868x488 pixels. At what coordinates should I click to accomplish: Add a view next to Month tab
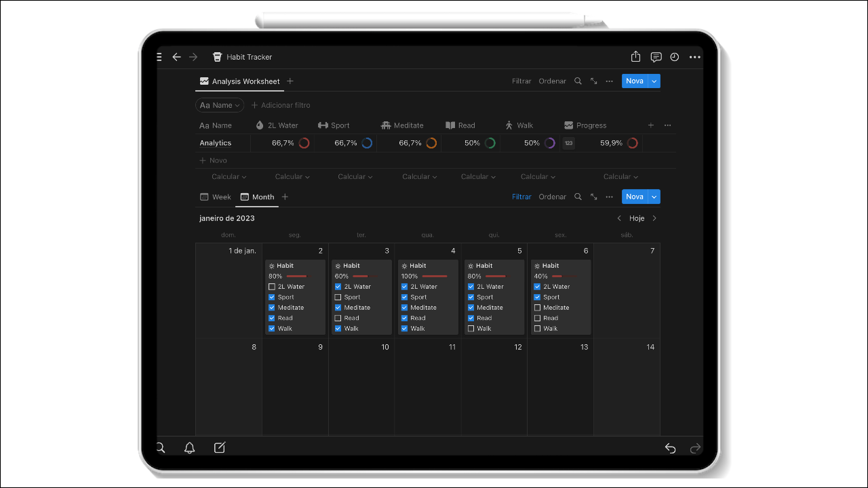285,197
